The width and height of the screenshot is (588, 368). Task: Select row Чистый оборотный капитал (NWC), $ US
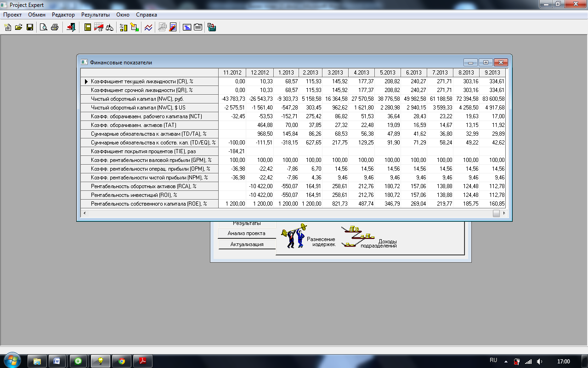(x=150, y=108)
